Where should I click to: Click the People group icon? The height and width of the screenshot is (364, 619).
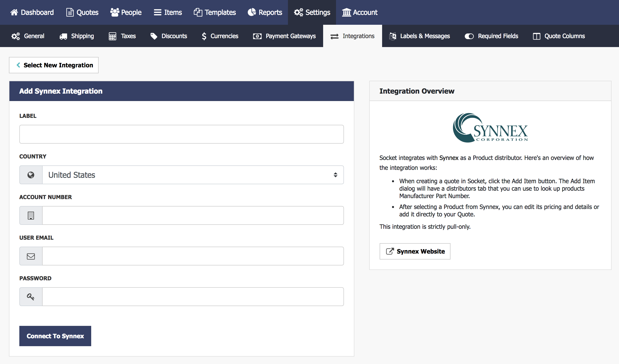pyautogui.click(x=115, y=12)
